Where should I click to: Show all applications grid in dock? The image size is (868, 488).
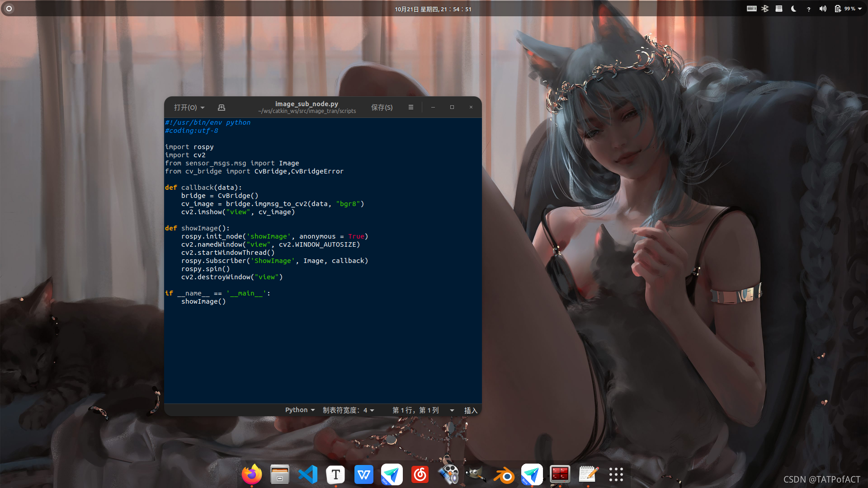(x=616, y=475)
